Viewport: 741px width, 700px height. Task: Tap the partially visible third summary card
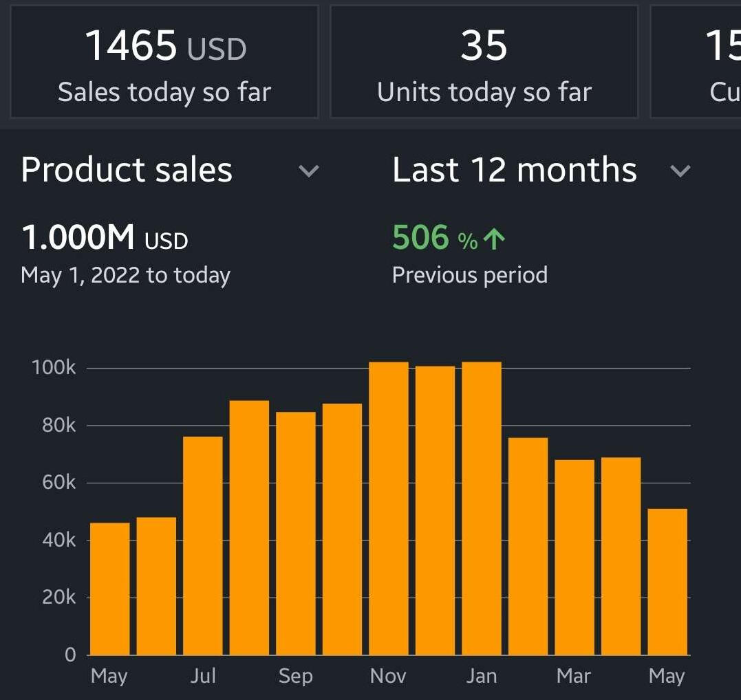click(696, 62)
